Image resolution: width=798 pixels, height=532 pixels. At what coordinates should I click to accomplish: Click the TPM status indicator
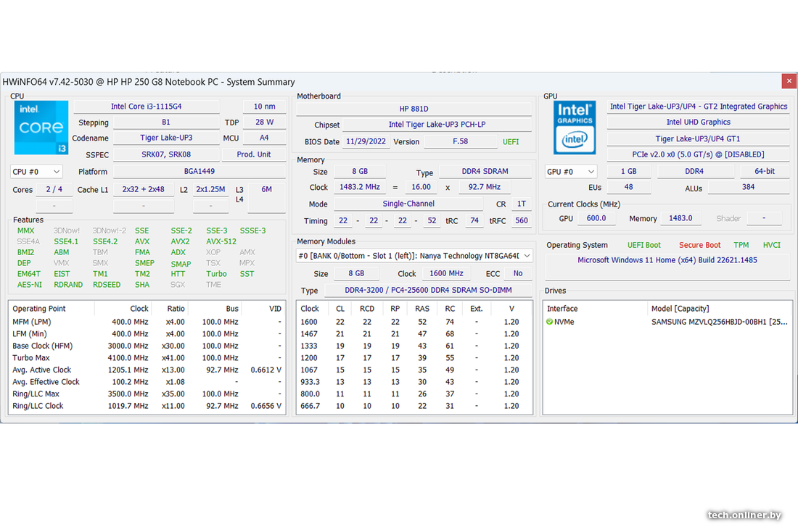coord(741,245)
